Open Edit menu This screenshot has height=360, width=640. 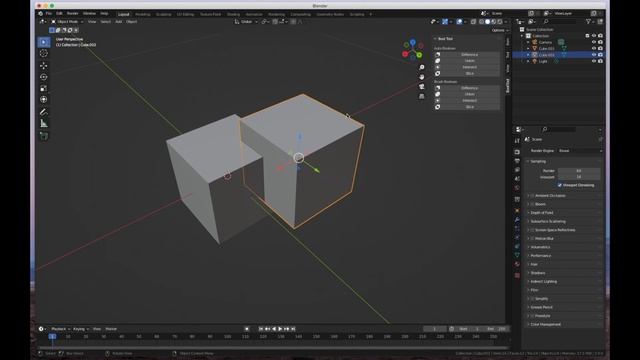(60, 13)
